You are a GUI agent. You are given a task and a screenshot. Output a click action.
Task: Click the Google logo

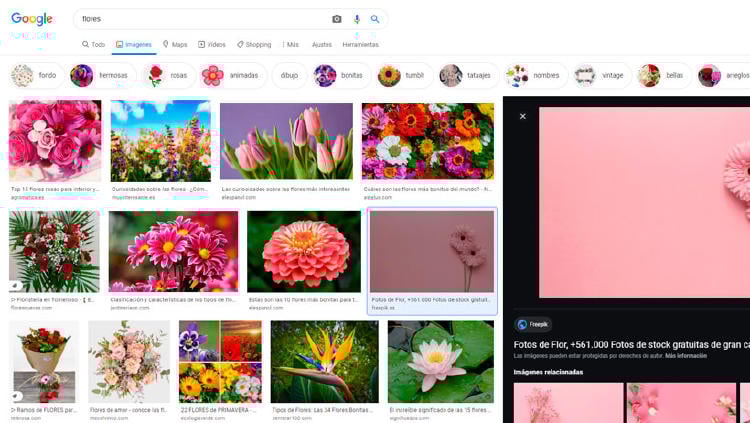[x=32, y=19]
